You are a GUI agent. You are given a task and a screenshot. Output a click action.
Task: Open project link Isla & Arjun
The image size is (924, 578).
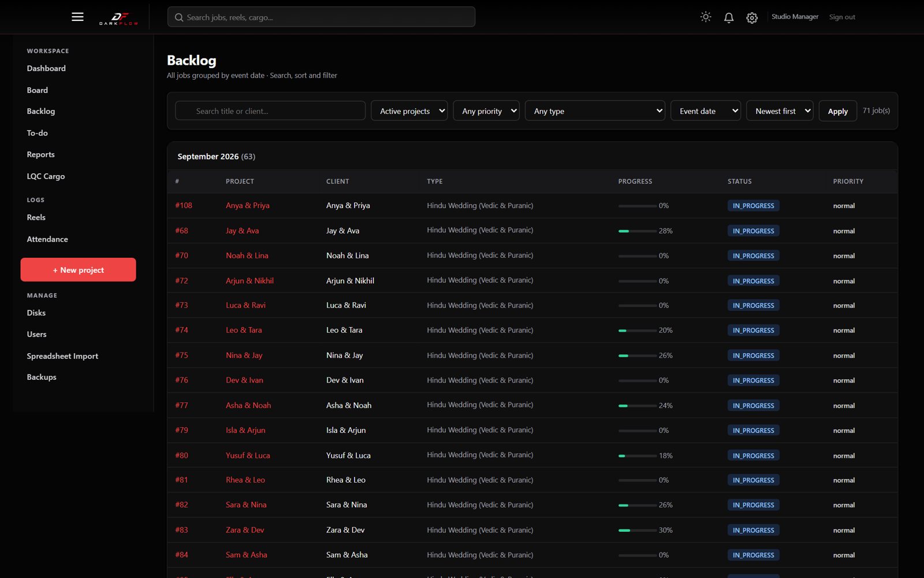pos(245,430)
